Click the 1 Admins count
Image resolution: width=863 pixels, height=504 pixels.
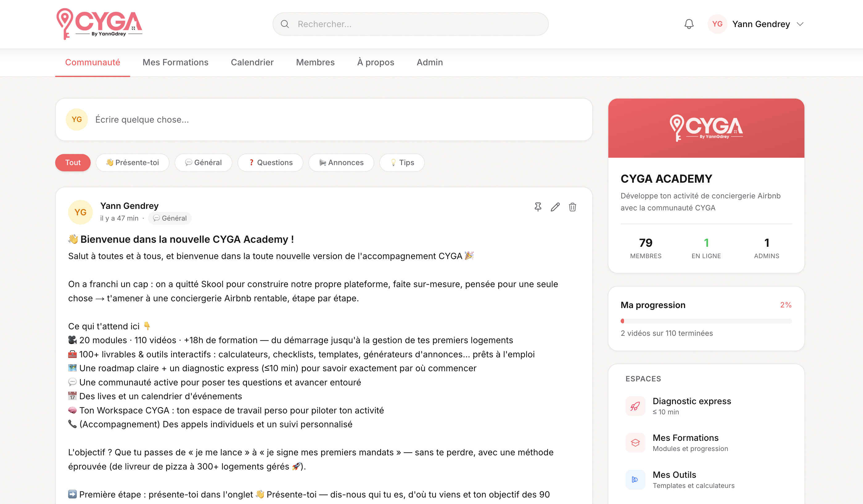(766, 248)
